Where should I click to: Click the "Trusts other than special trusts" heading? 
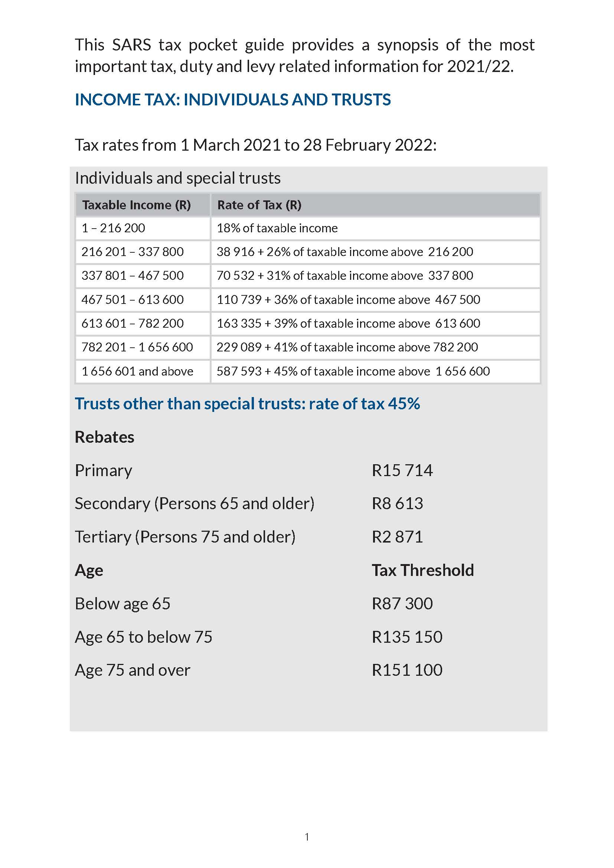coord(247,404)
